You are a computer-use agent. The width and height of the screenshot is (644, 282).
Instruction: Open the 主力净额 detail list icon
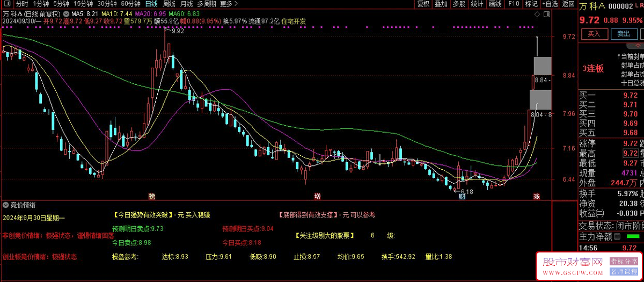[617, 236]
